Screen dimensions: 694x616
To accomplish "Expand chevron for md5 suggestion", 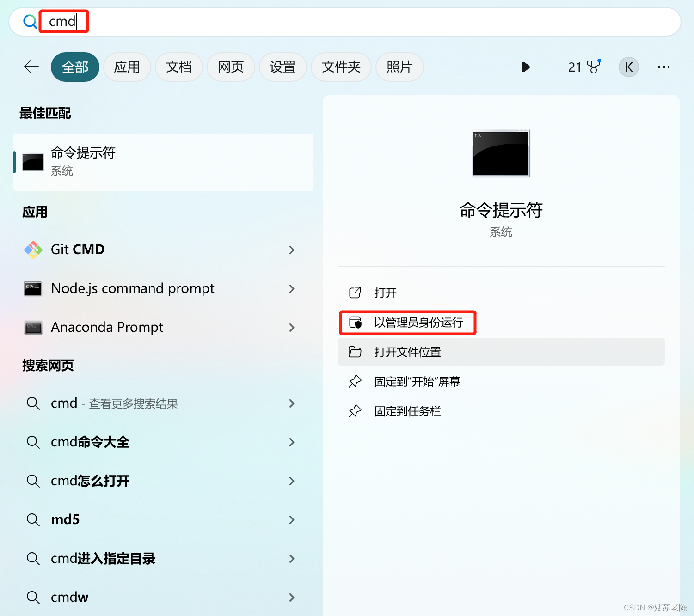I will (x=292, y=520).
